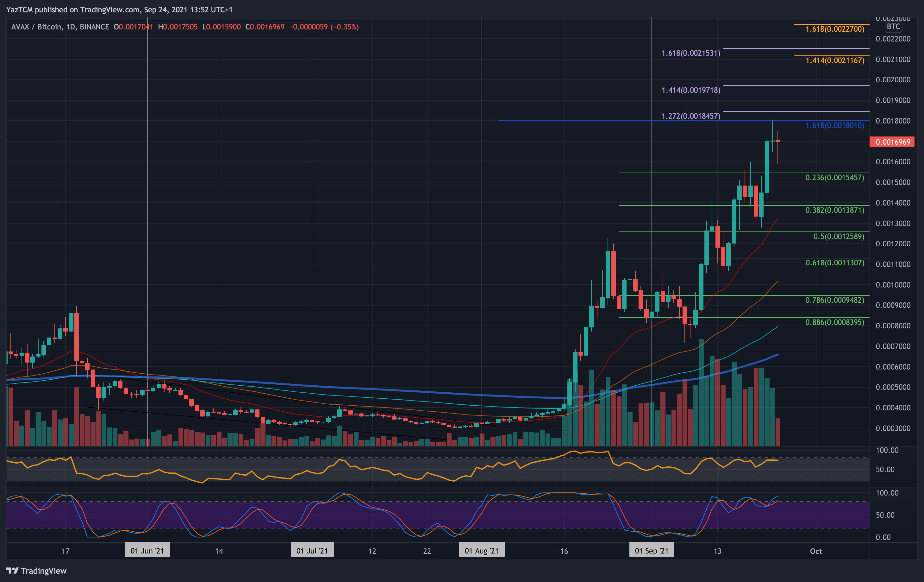
Task: Click the YazTCM author name
Action: [x=19, y=10]
